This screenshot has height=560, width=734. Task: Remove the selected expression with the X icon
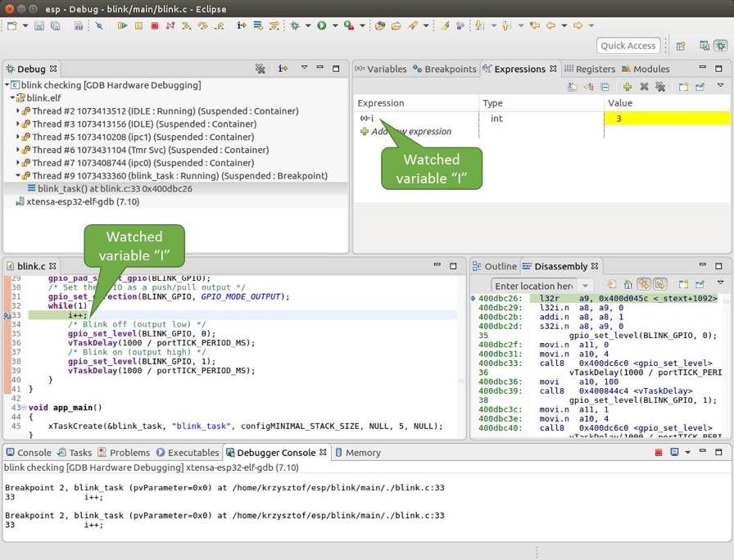coord(643,86)
